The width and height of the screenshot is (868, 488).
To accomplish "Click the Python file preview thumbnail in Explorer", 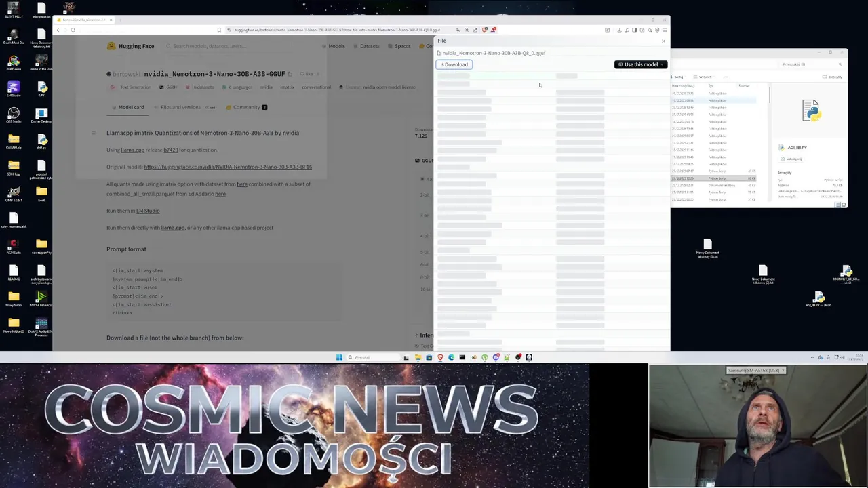I will tap(812, 110).
